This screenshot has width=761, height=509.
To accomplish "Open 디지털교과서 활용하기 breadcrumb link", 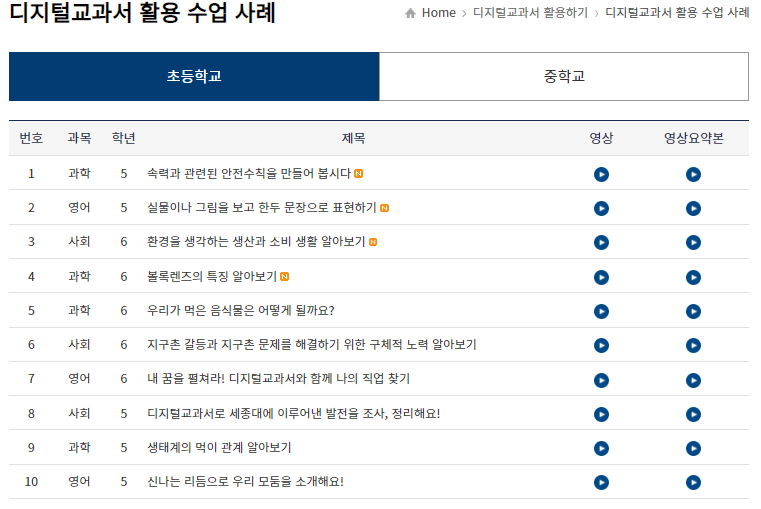I will click(530, 13).
